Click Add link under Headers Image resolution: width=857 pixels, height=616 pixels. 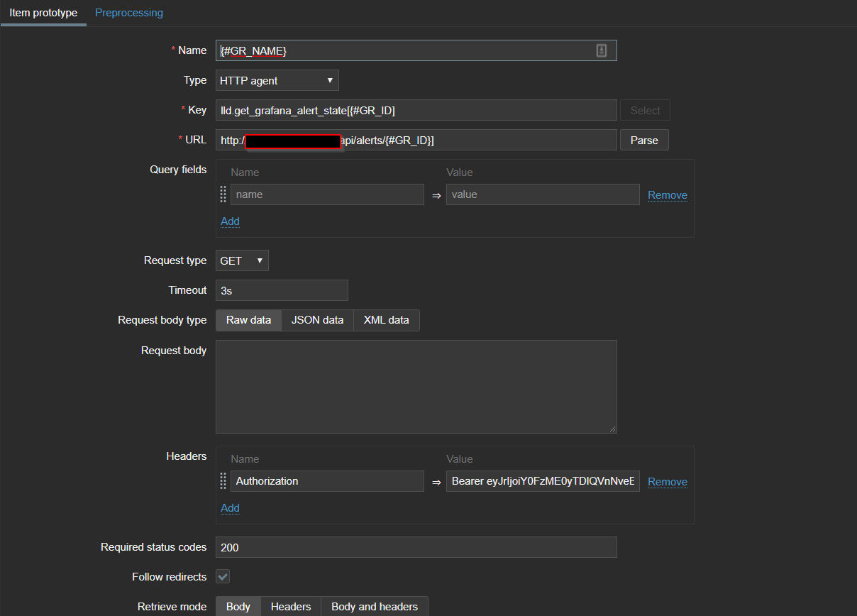coord(230,508)
